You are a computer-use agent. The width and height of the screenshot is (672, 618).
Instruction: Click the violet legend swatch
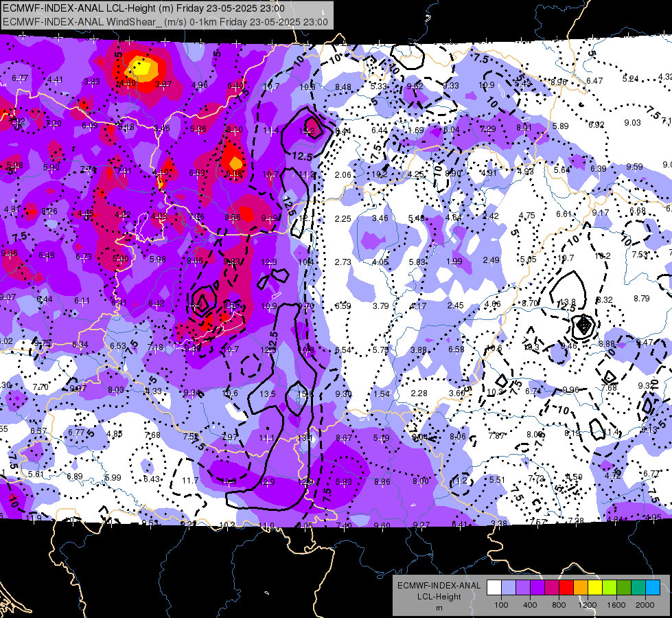pyautogui.click(x=537, y=587)
